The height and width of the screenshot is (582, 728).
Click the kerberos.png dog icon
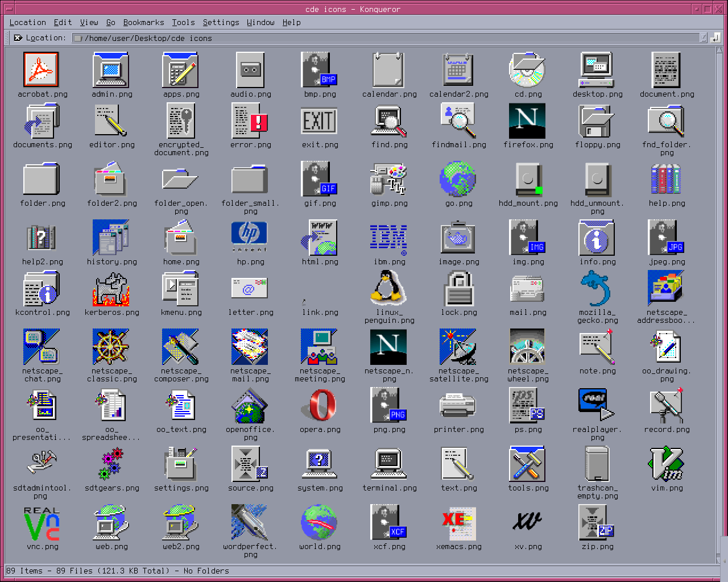pos(111,289)
